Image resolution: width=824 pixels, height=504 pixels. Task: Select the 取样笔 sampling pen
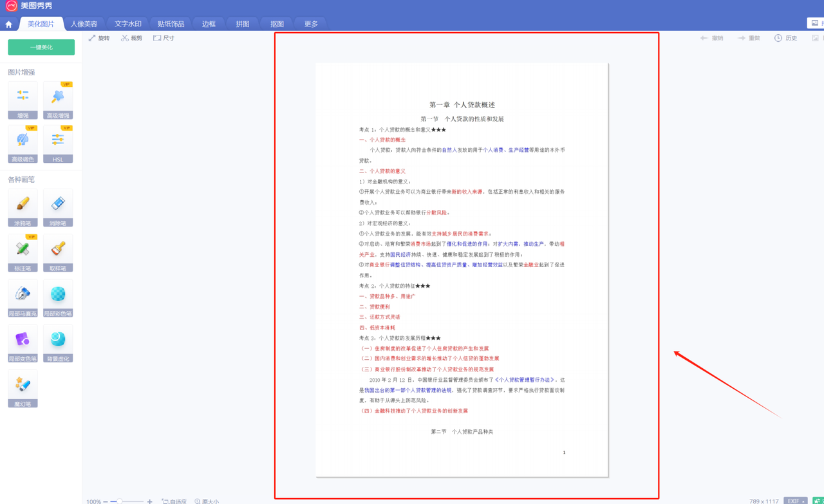tap(58, 253)
